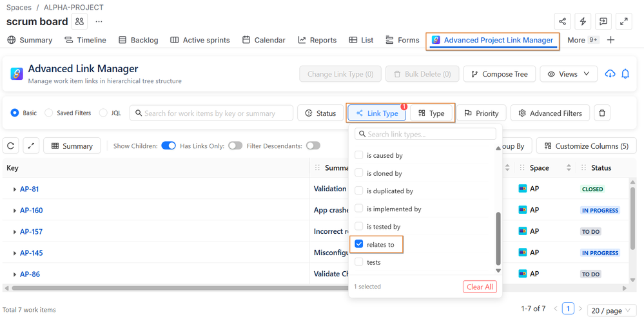Click the cloud download icon

tap(610, 74)
